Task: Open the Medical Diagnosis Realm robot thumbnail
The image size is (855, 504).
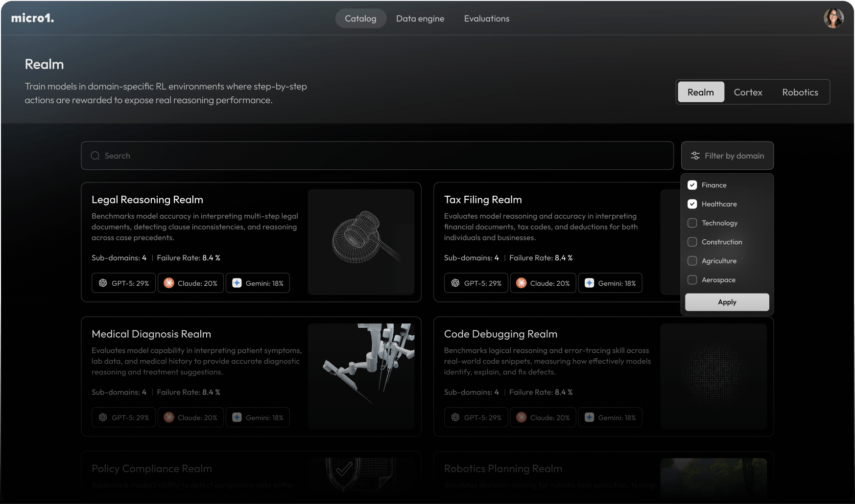Action: click(361, 376)
